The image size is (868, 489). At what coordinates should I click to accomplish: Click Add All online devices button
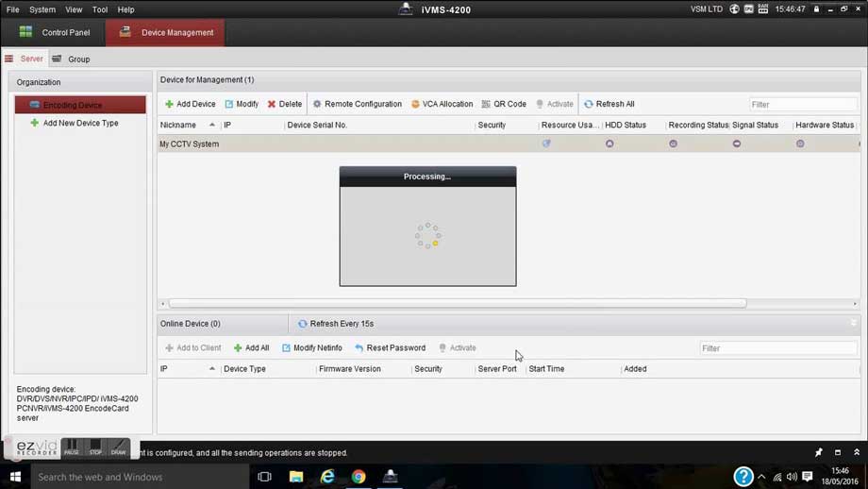pos(251,348)
